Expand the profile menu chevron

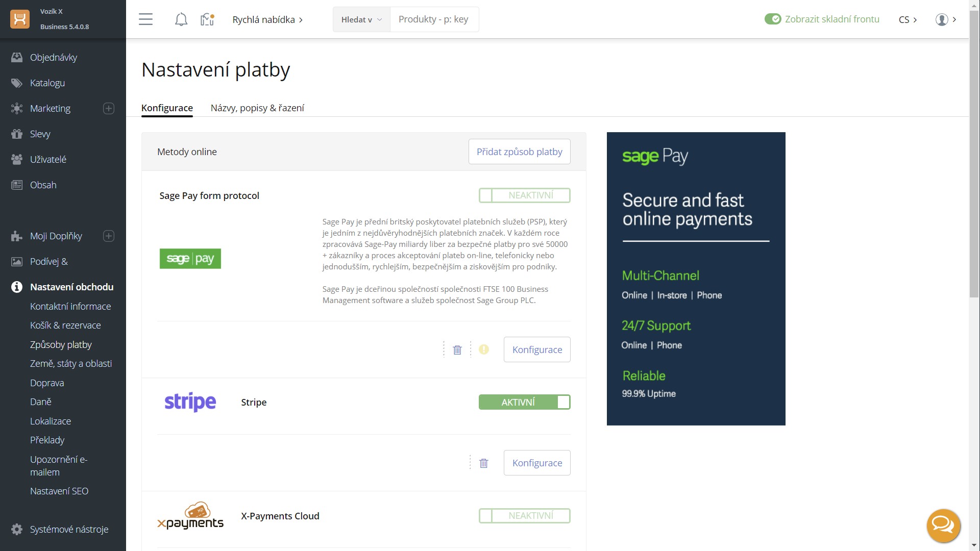954,19
